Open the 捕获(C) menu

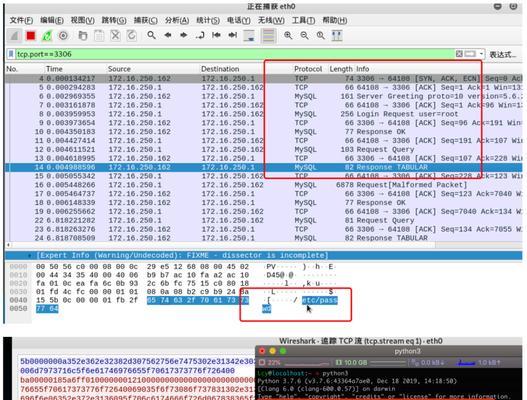coord(145,20)
